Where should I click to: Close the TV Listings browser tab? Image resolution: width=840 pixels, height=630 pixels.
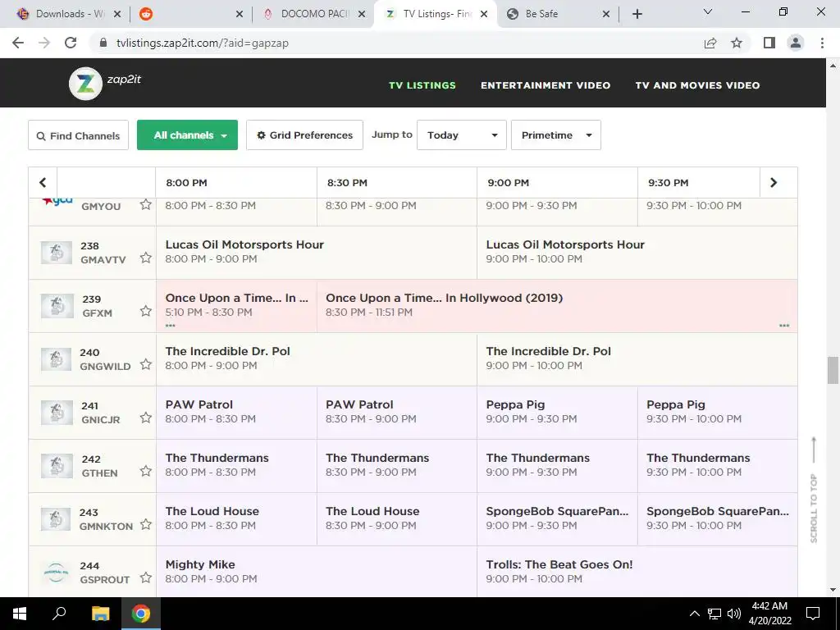(484, 14)
